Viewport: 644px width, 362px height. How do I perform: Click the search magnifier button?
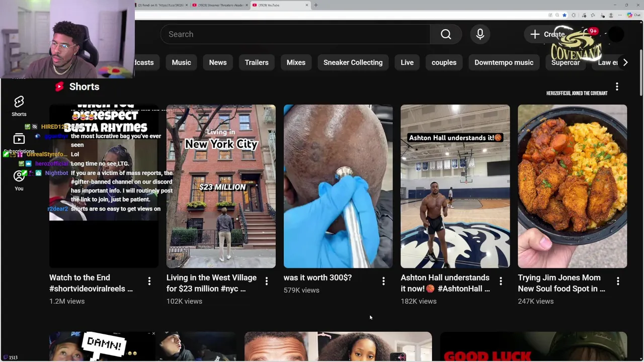pos(446,34)
